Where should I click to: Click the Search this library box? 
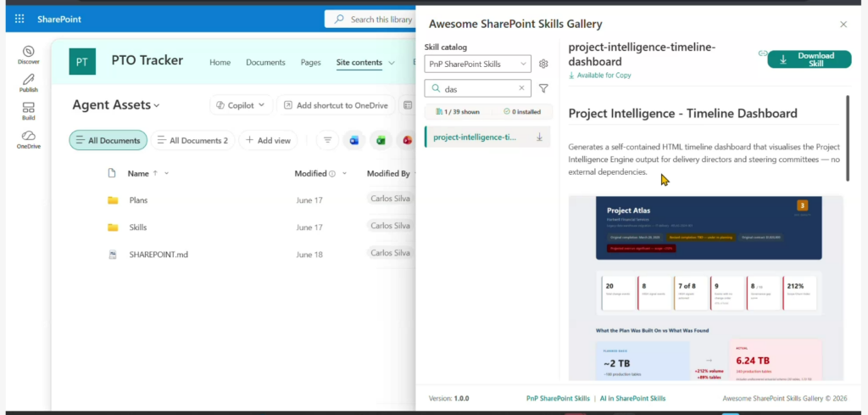[370, 20]
